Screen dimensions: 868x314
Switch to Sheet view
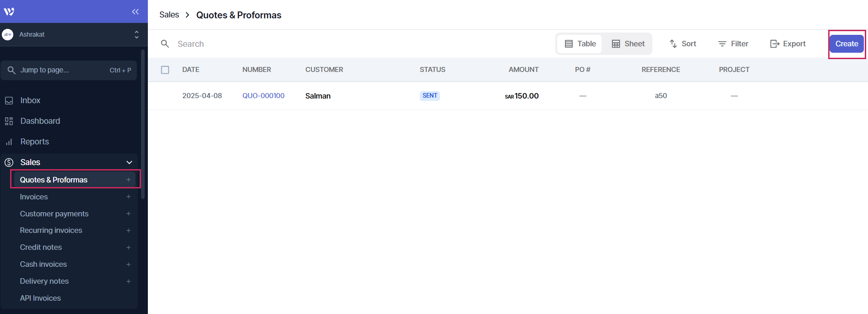(x=628, y=44)
